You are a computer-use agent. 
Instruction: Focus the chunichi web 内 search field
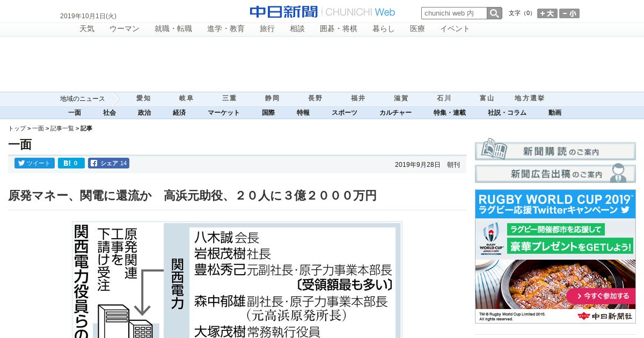(454, 13)
